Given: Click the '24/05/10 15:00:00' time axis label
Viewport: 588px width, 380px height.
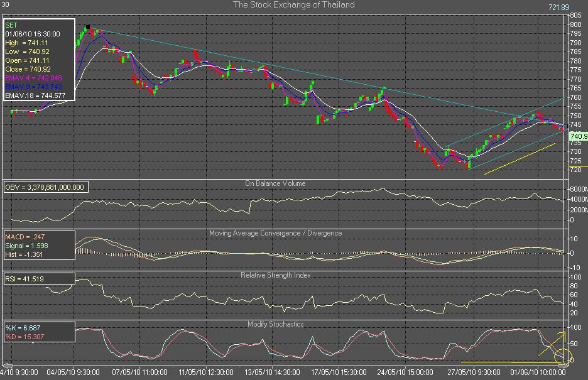Looking at the screenshot, I should click(x=405, y=372).
